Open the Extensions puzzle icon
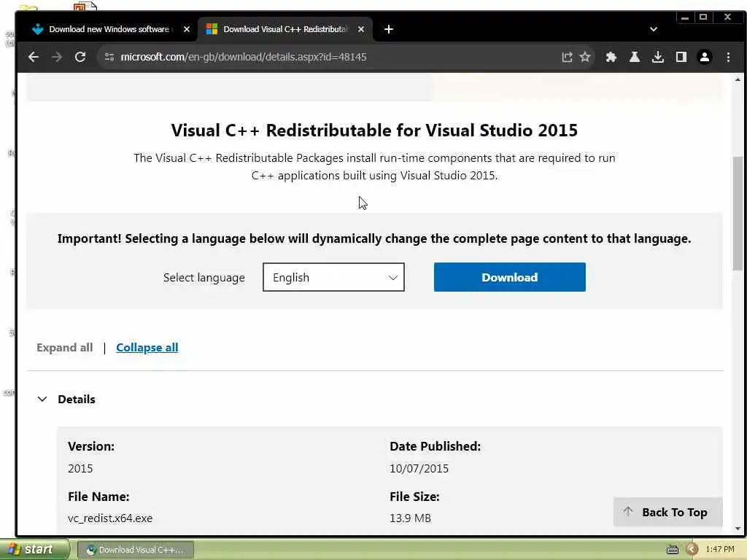This screenshot has height=560, width=747. [x=611, y=57]
